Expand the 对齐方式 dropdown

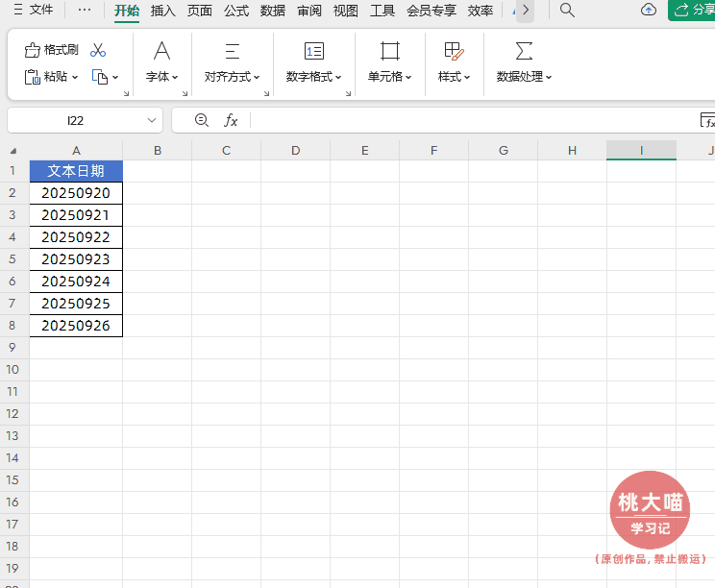233,77
